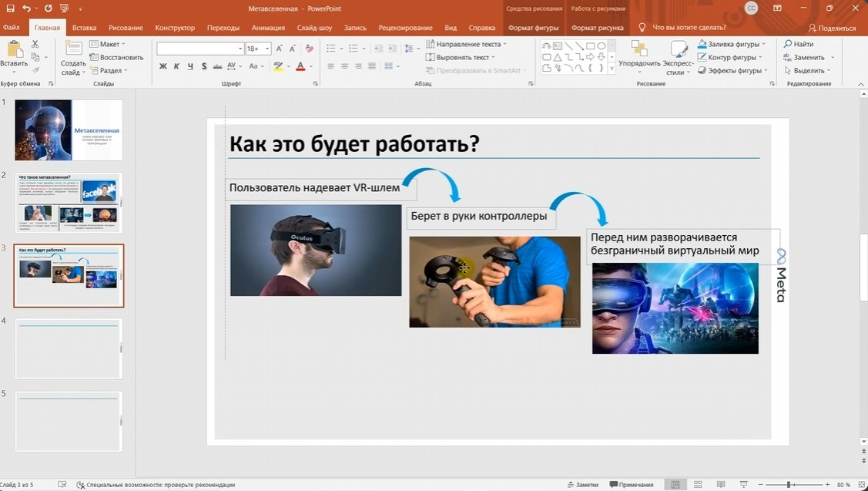Click Redo in quick access toolbar
Screen dimensions: 868x491
[x=49, y=8]
